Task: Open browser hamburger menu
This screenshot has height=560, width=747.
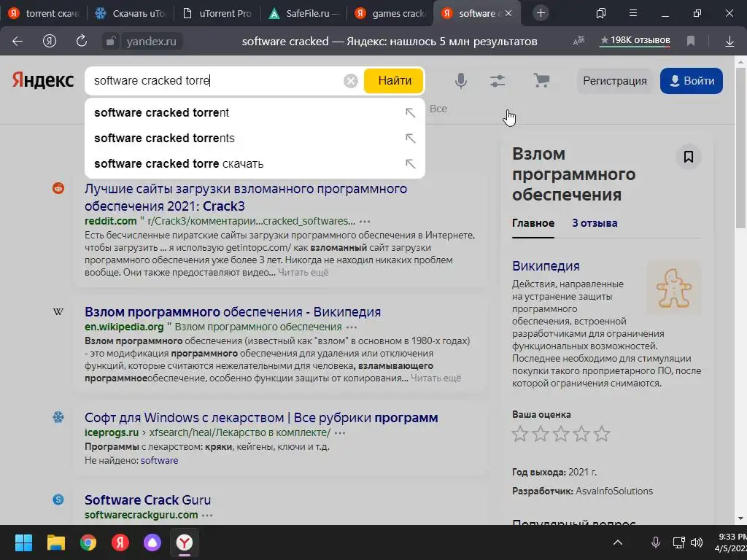Action: point(633,13)
